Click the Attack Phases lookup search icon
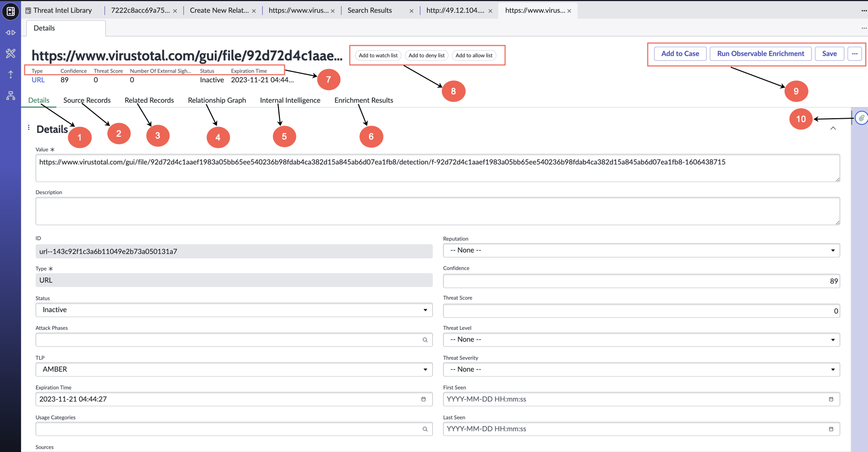 [425, 340]
